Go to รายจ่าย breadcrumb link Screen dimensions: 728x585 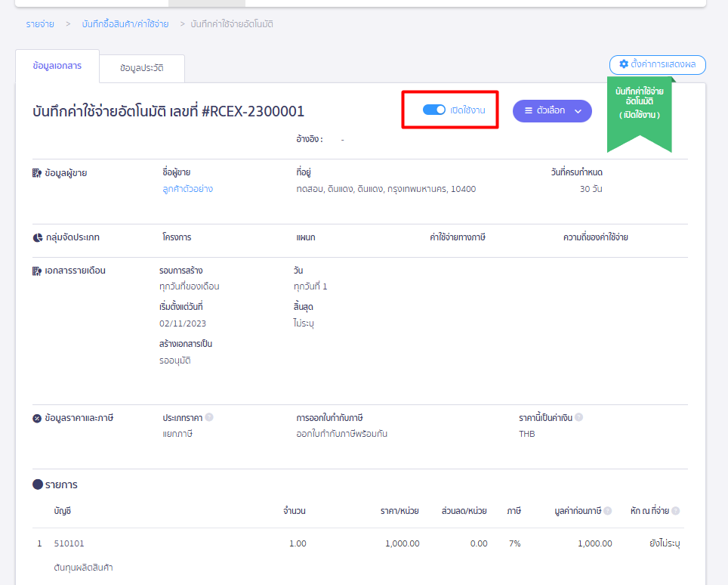click(40, 24)
